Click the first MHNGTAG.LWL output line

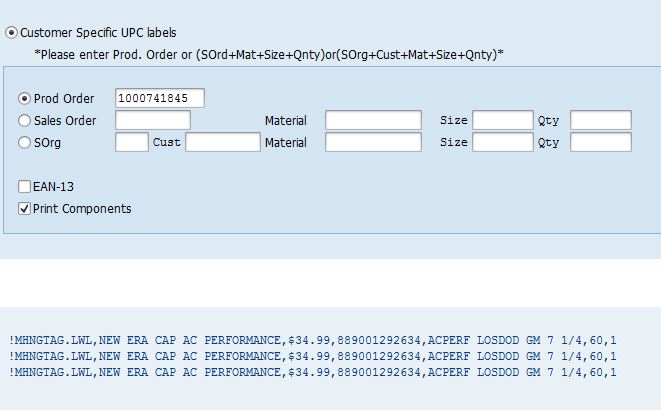pyautogui.click(x=313, y=340)
